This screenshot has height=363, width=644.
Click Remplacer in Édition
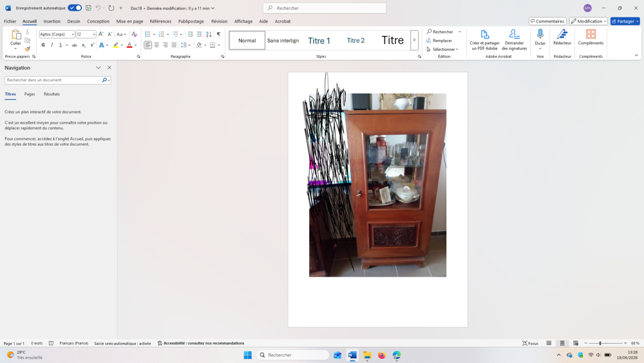(439, 41)
